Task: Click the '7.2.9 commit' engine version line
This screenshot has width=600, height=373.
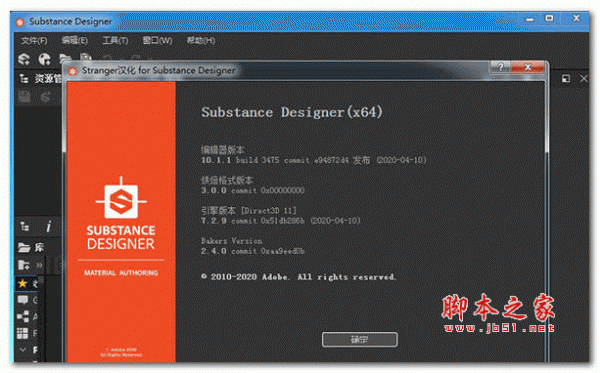Action: coord(280,221)
